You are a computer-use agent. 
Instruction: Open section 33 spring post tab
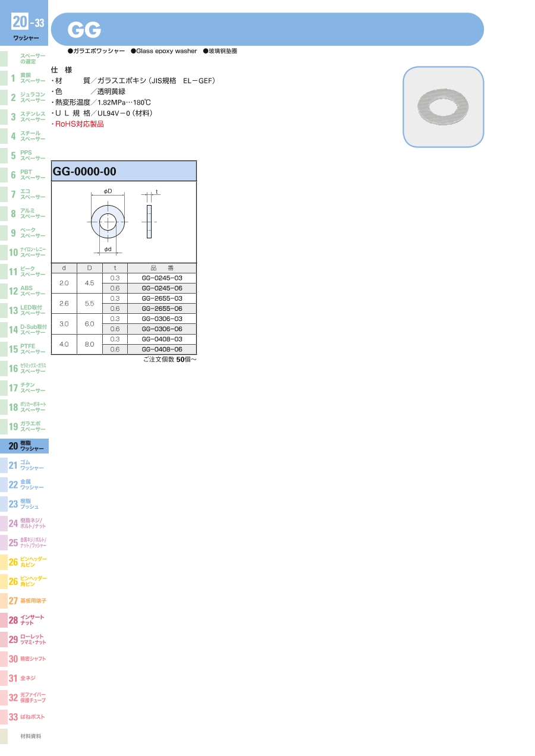(24, 717)
